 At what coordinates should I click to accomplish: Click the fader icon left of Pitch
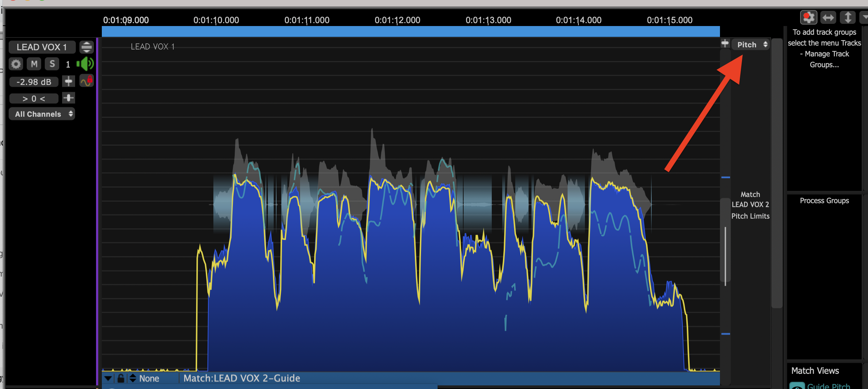(x=725, y=44)
